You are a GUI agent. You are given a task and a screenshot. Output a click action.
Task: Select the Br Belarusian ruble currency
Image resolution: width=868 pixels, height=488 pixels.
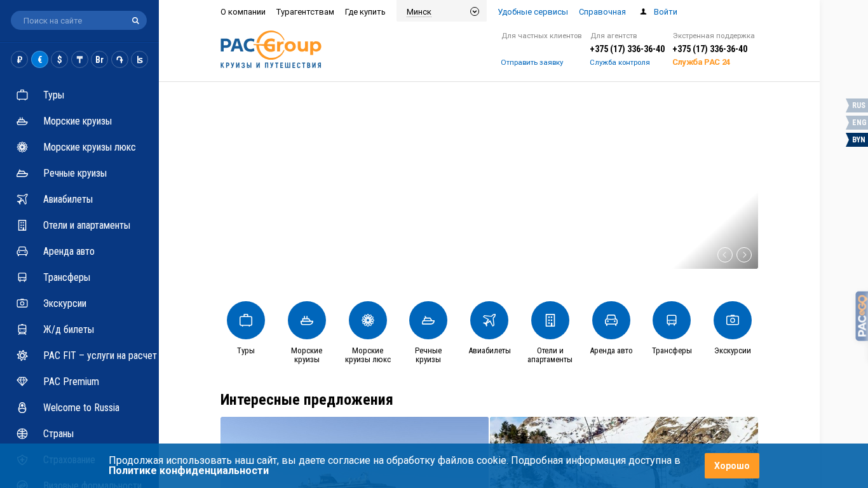pos(99,59)
